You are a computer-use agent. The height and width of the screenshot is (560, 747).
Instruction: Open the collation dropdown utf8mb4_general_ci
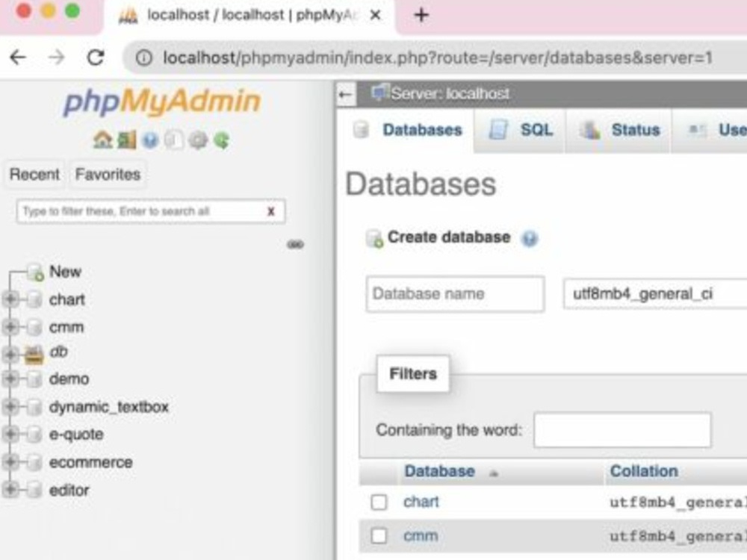pyautogui.click(x=654, y=293)
